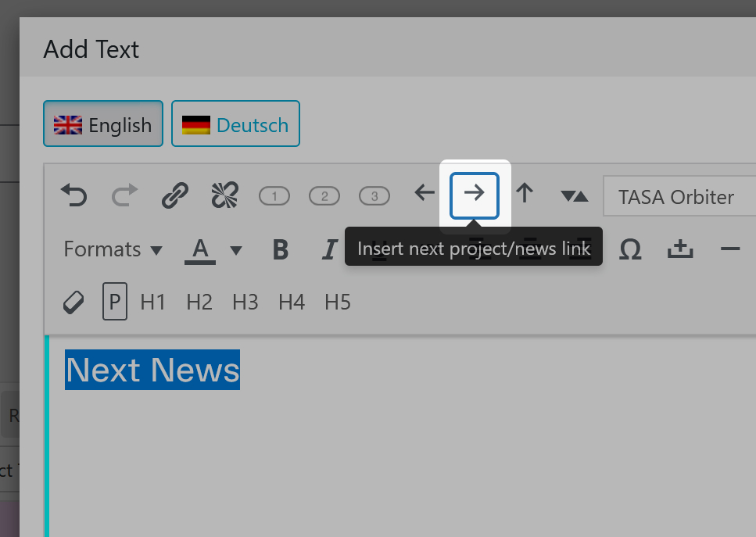Click the left arrow previous link icon
Viewport: 756px width, 537px height.
(425, 193)
